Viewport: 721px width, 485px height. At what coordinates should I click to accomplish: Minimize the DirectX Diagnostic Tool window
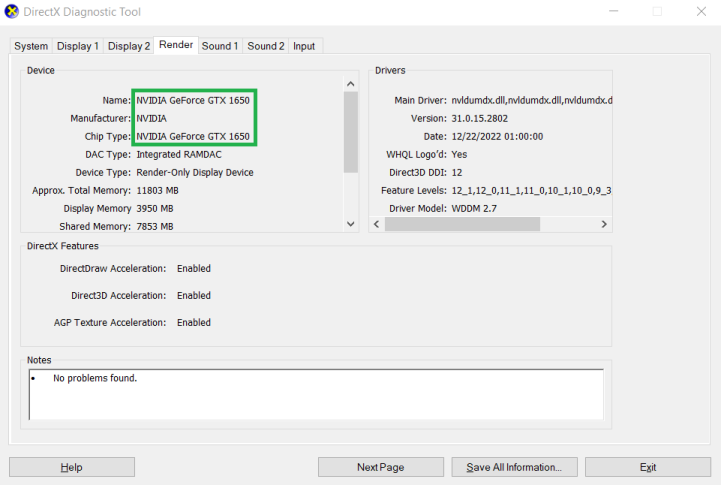click(614, 11)
